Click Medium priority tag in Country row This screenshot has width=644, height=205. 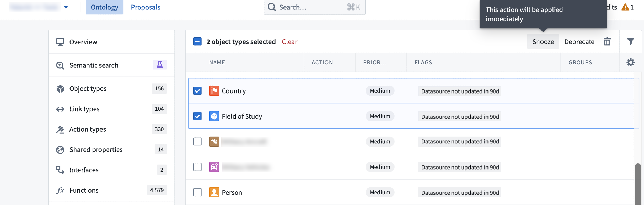(380, 91)
